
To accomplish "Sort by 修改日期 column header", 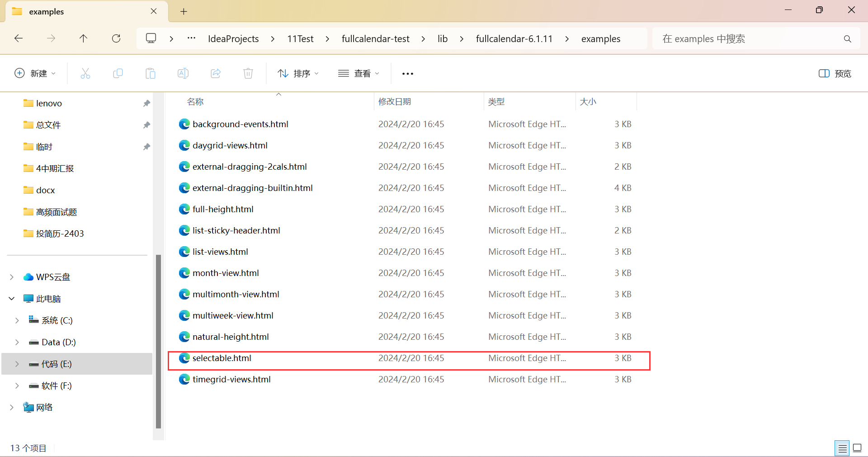I will click(395, 102).
